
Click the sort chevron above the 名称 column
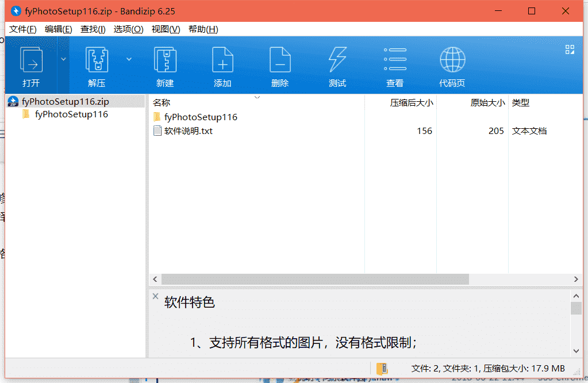pyautogui.click(x=258, y=97)
